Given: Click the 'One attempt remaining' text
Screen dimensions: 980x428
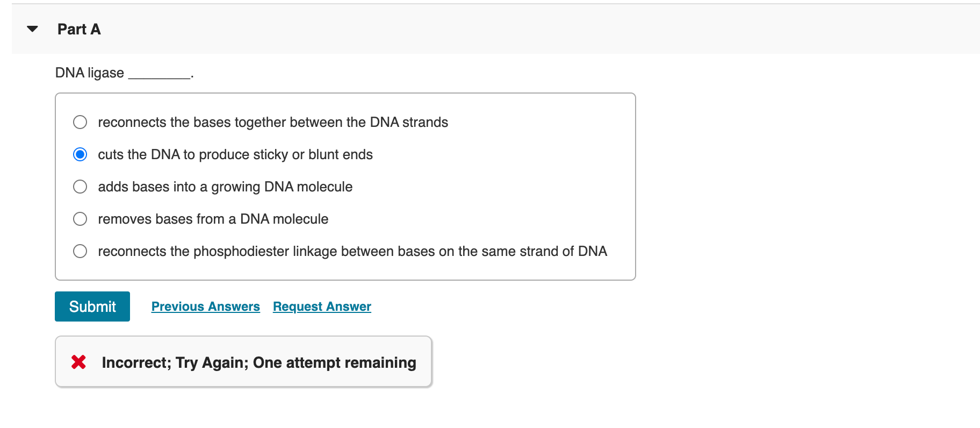Looking at the screenshot, I should [334, 362].
